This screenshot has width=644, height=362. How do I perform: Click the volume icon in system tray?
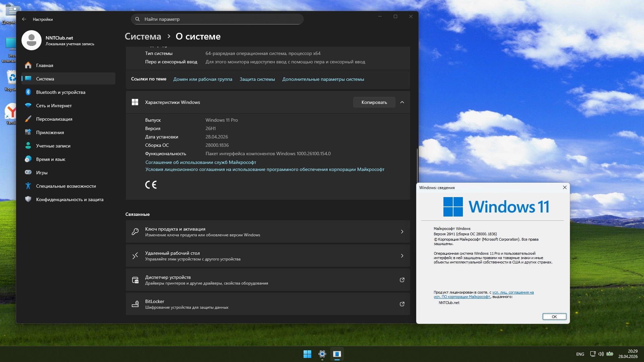601,354
